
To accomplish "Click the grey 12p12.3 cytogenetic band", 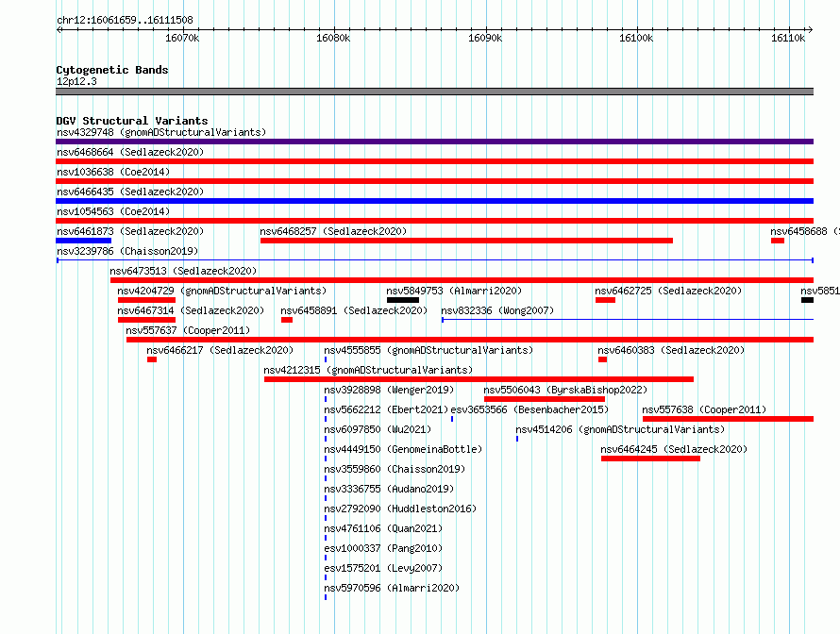I will [434, 92].
